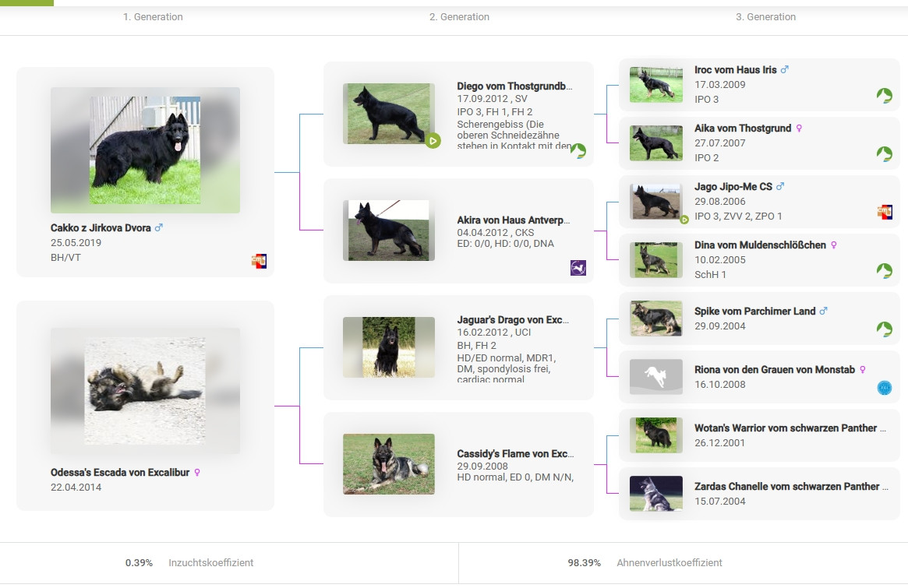This screenshot has height=588, width=908.
Task: Click purple club icon on Akira von Haus Antverpa card
Action: click(578, 268)
